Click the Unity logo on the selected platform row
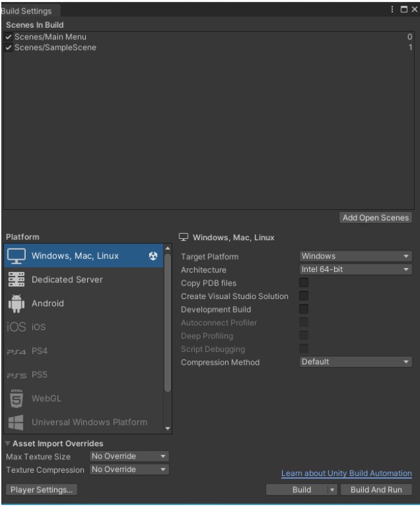 [x=153, y=256]
